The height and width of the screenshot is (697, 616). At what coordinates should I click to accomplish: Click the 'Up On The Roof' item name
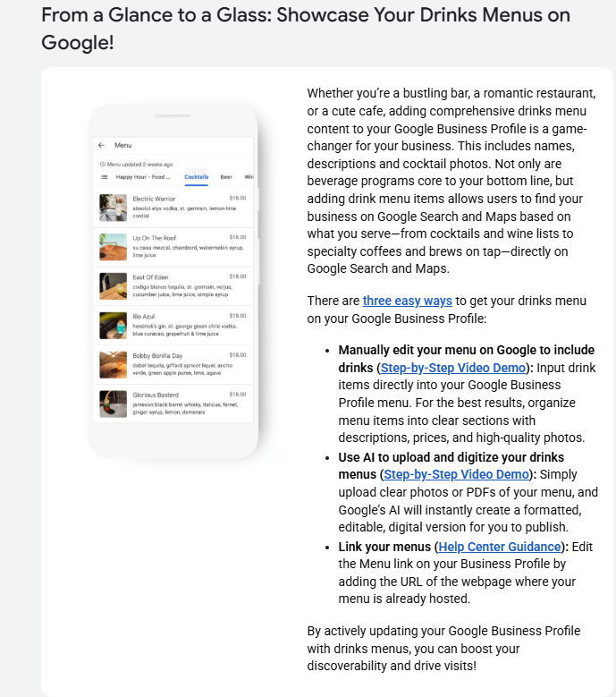point(155,238)
